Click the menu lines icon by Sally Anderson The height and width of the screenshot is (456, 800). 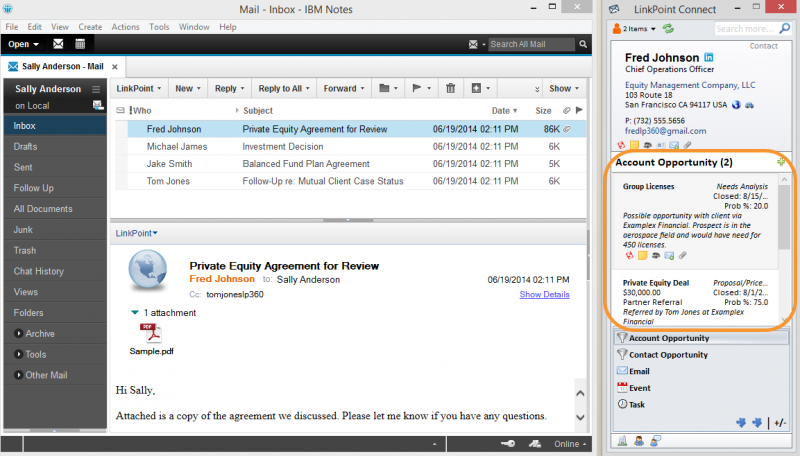point(95,89)
